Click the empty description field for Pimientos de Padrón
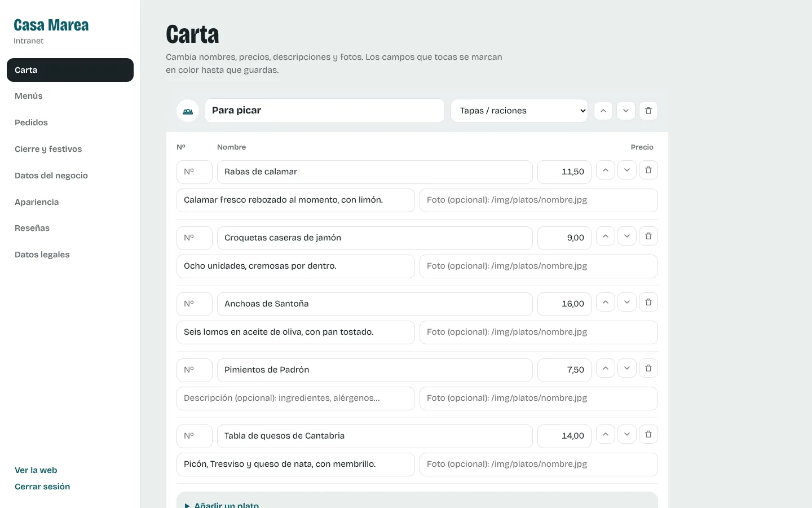Screen dimensions: 812x508 295,398
